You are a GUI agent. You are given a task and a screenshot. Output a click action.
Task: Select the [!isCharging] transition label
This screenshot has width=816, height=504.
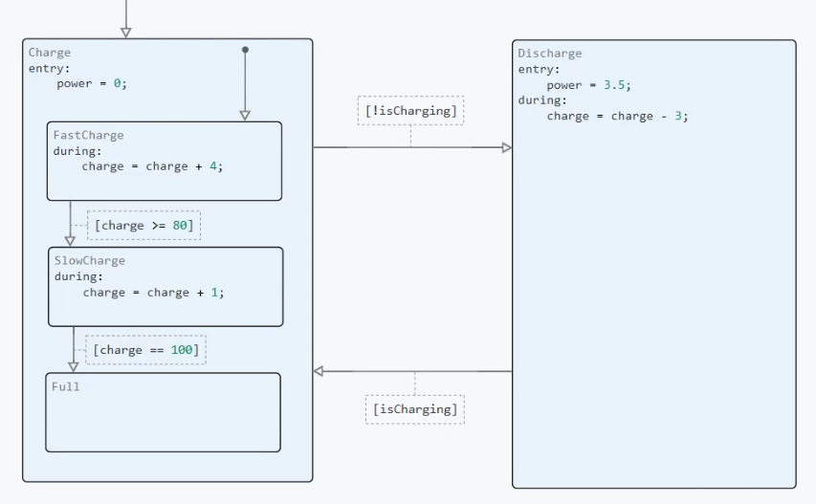pos(410,111)
